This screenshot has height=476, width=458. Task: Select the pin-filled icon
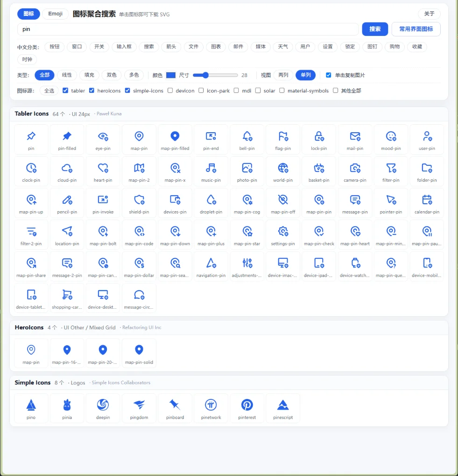pyautogui.click(x=67, y=139)
